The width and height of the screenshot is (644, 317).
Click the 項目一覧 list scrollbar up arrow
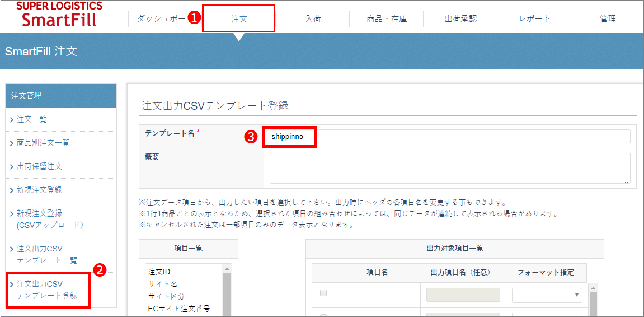point(227,269)
